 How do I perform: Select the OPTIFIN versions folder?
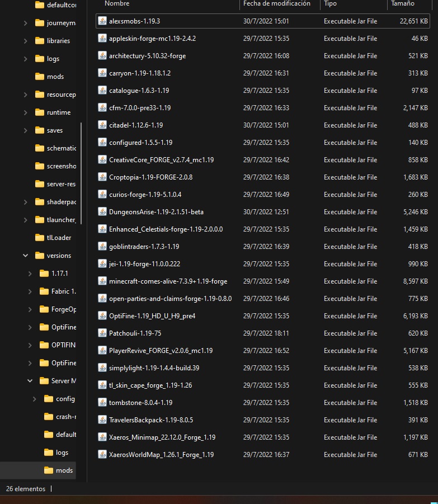click(58, 345)
